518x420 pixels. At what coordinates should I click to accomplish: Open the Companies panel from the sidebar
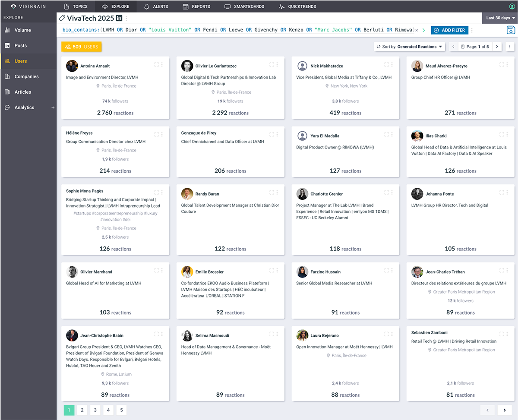pos(26,76)
